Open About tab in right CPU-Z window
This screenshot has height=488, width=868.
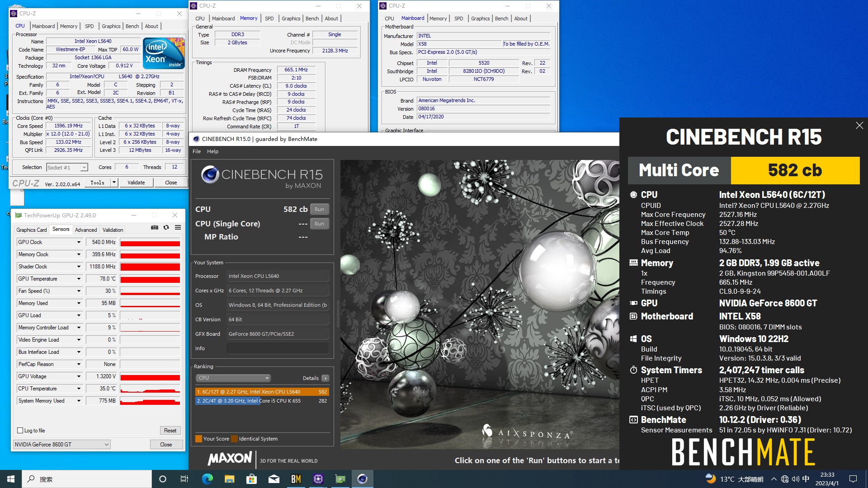coord(521,19)
